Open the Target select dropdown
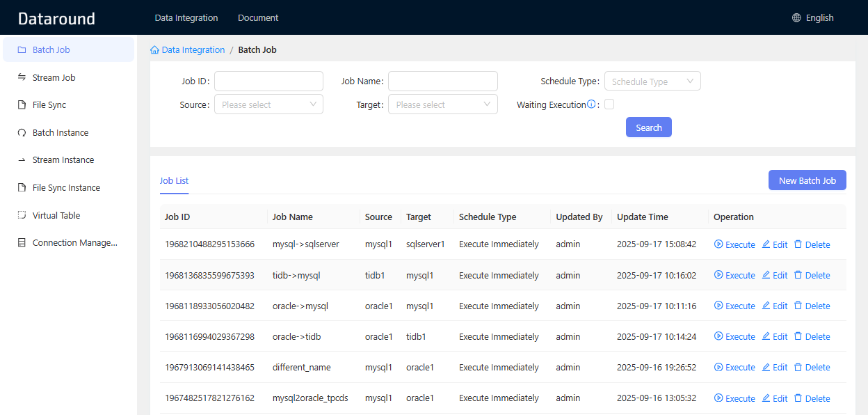Screen dimensions: 868x415 point(442,104)
